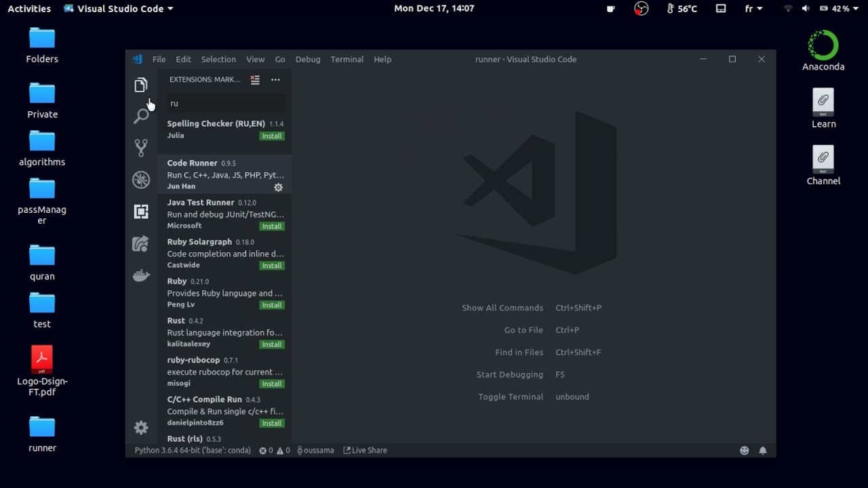Screen dimensions: 868x488
Task: Open the extensions More Actions menu
Action: pyautogui.click(x=275, y=80)
